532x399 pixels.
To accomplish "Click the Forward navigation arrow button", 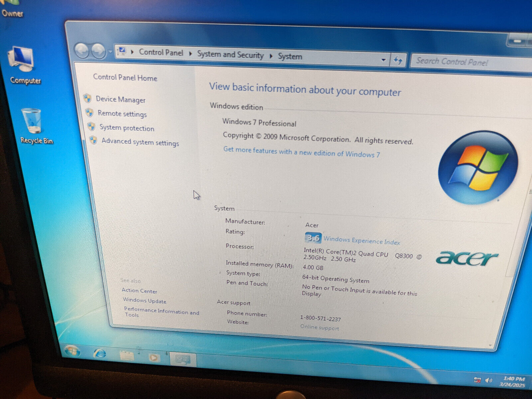I will [98, 51].
